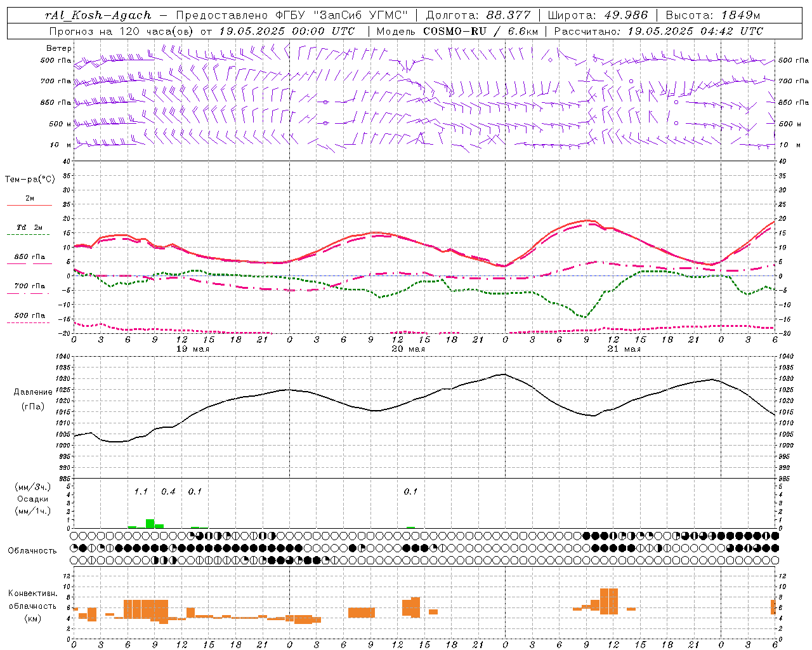The width and height of the screenshot is (812, 650).
Task: Click the Осадки precipitation label
Action: [32, 499]
